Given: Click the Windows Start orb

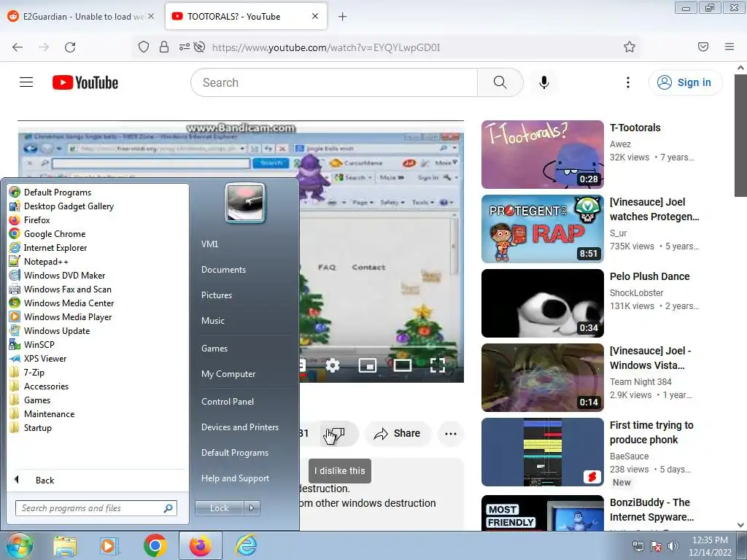Looking at the screenshot, I should click(18, 545).
